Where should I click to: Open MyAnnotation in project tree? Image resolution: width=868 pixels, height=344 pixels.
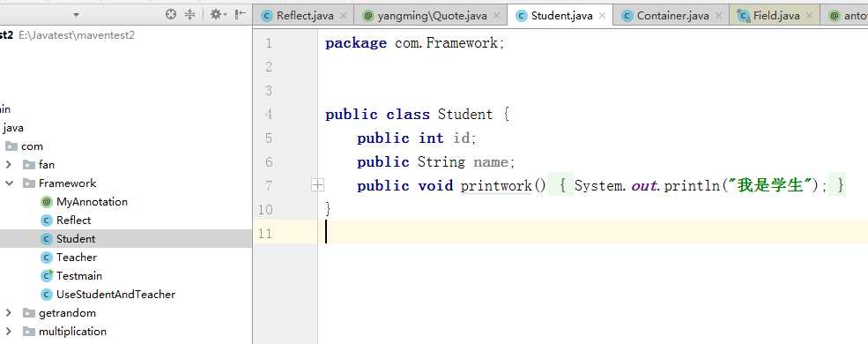(92, 202)
